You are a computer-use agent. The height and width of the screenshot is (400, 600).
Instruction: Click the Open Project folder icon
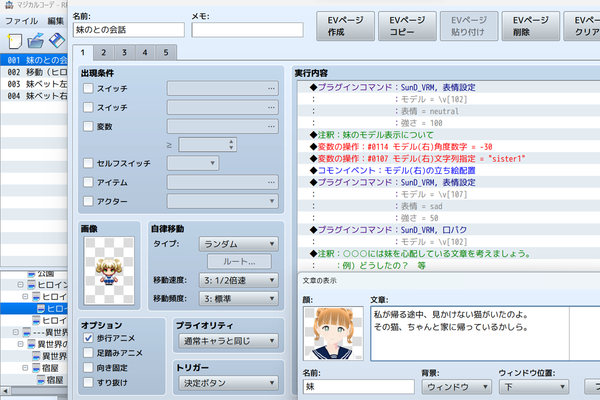36,41
